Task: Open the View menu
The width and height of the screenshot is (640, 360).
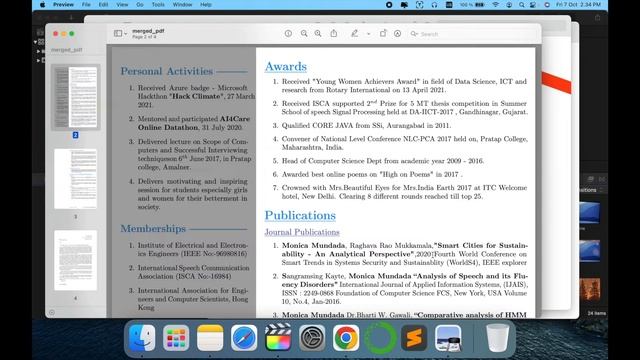Action: tap(122, 4)
